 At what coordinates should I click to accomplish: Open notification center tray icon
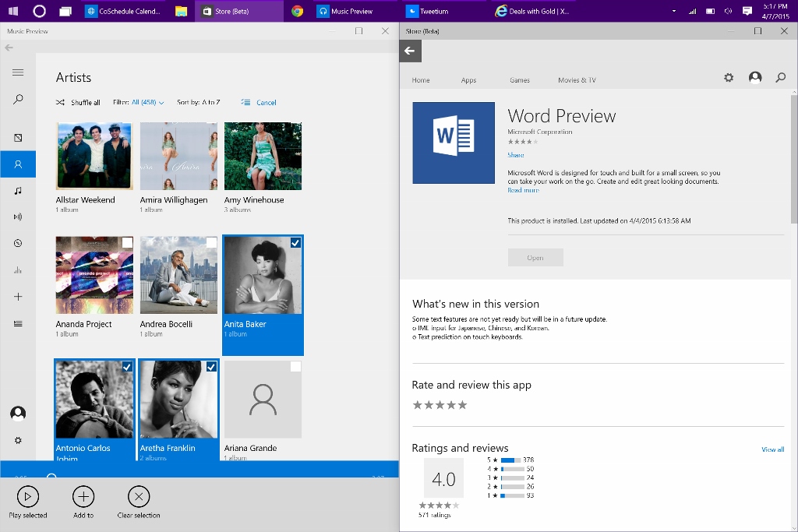pos(747,11)
